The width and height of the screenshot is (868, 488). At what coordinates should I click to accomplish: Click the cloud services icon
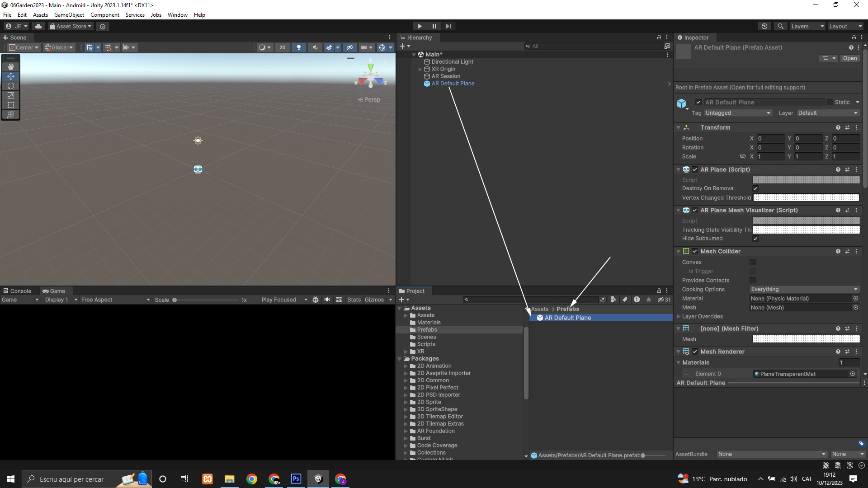click(x=38, y=26)
